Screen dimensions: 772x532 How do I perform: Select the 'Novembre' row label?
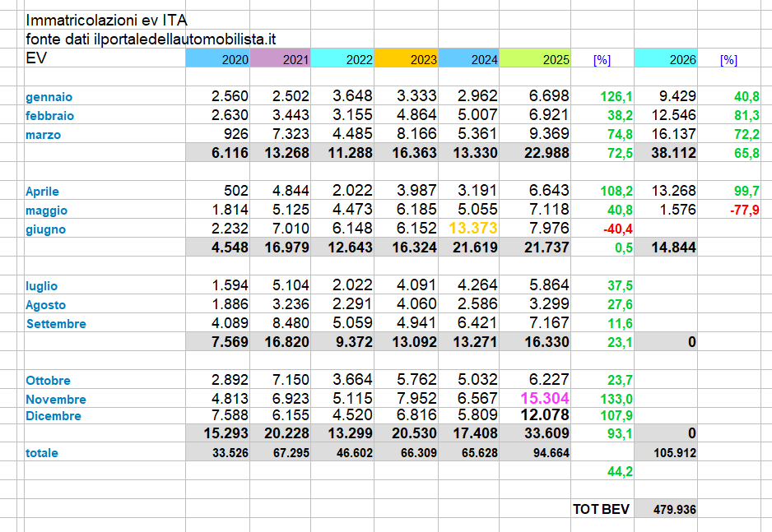[56, 400]
